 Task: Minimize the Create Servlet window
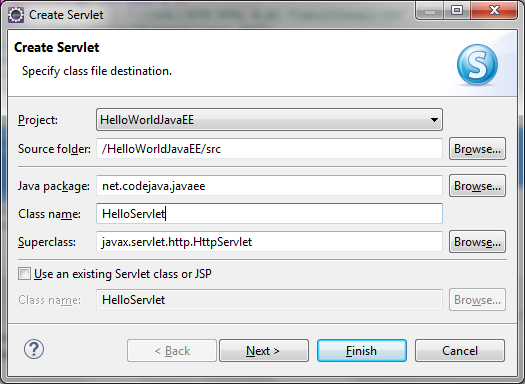430,10
